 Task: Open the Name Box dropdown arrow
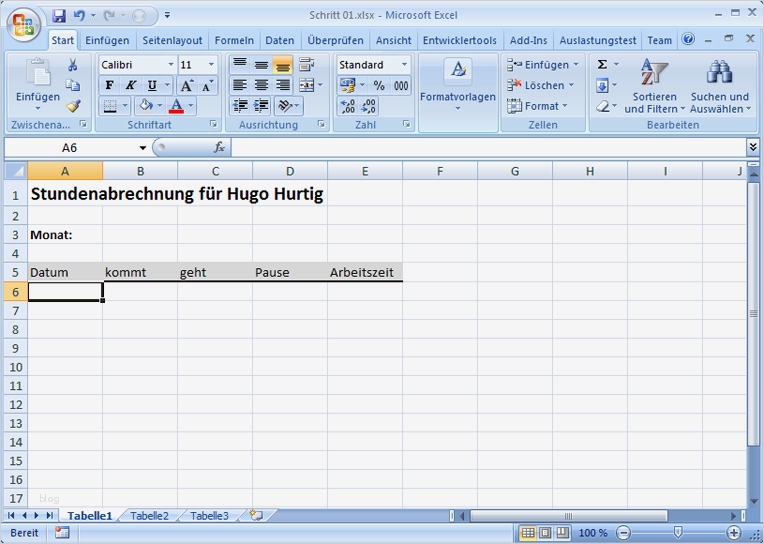[142, 148]
